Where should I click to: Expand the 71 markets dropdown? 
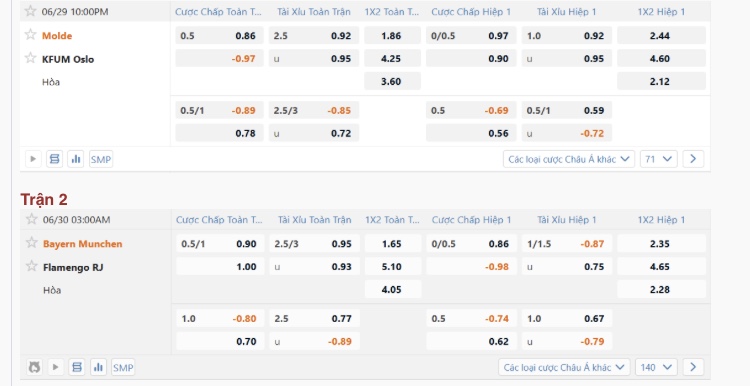click(659, 159)
